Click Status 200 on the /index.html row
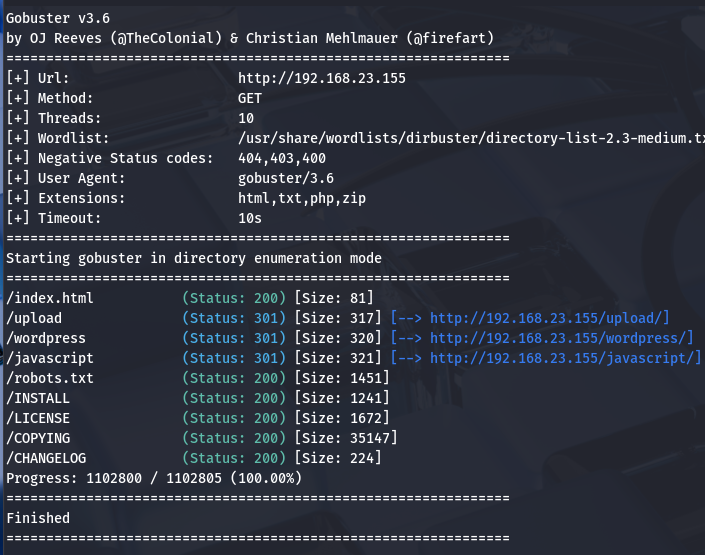Image resolution: width=705 pixels, height=555 pixels. click(234, 298)
